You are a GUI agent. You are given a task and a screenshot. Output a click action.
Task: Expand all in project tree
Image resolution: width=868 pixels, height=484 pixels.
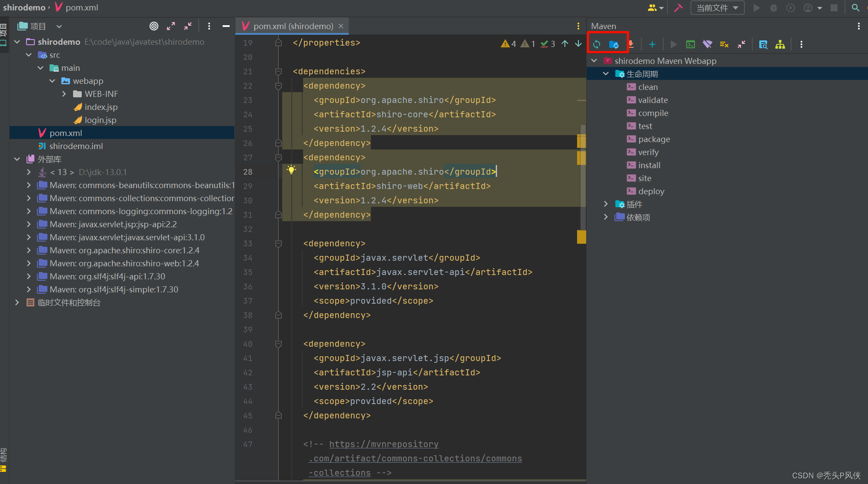pos(171,26)
